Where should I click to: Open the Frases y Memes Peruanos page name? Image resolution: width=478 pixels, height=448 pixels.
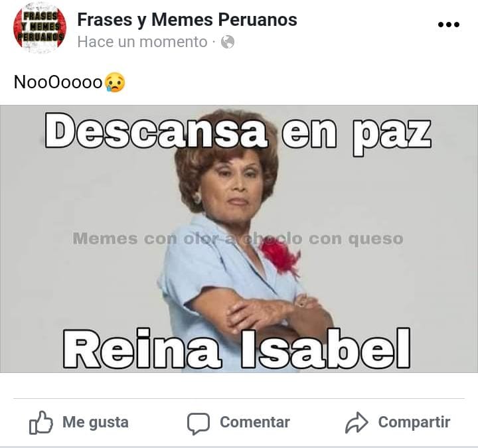tap(187, 20)
